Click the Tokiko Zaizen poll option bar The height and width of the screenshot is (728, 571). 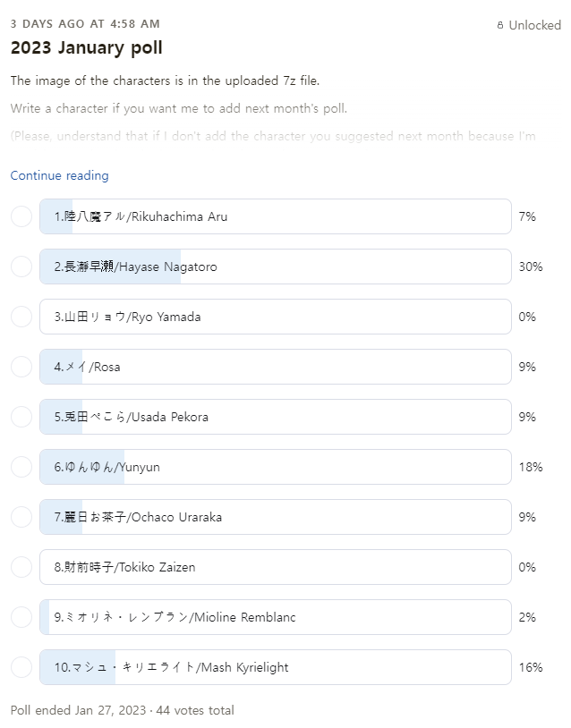275,567
